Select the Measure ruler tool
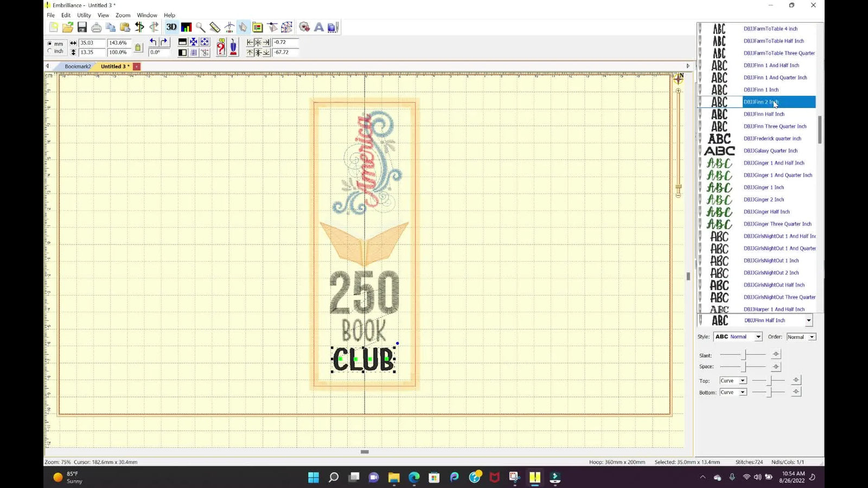The height and width of the screenshot is (488, 868). click(x=214, y=27)
